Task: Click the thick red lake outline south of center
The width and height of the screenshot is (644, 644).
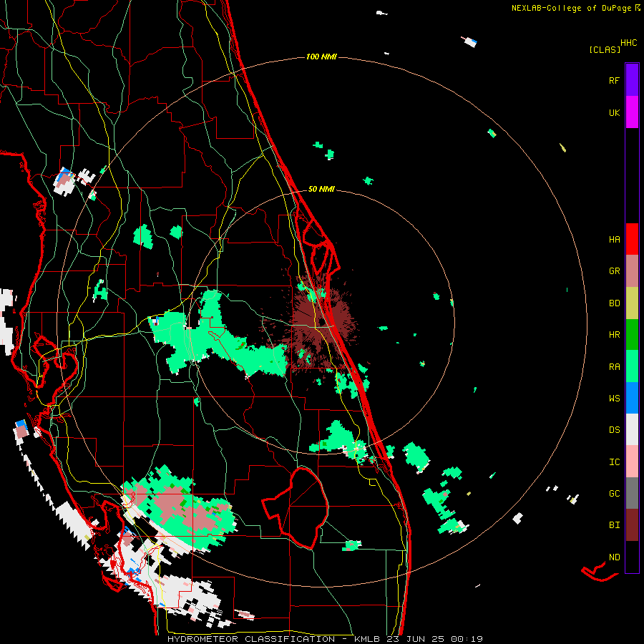Action: point(296,507)
